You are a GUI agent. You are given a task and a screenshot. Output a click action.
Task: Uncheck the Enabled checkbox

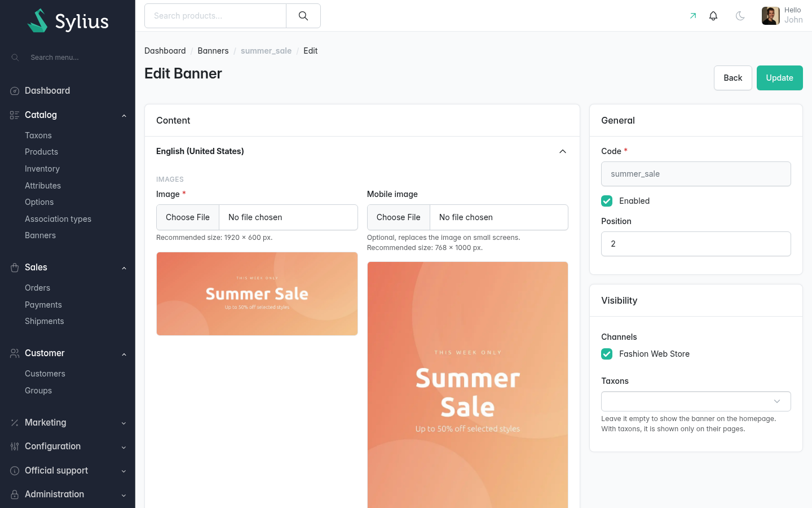coord(607,201)
